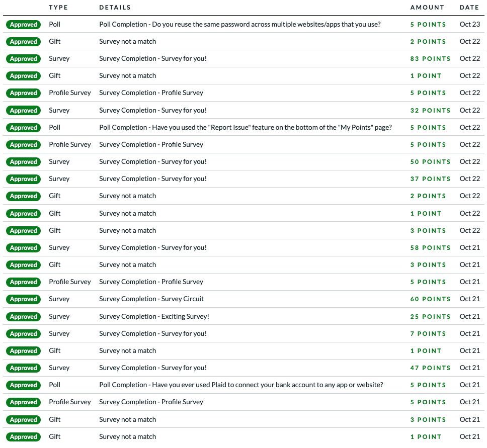
Task: Click the Approved badge on the password poll row
Action: coord(24,25)
